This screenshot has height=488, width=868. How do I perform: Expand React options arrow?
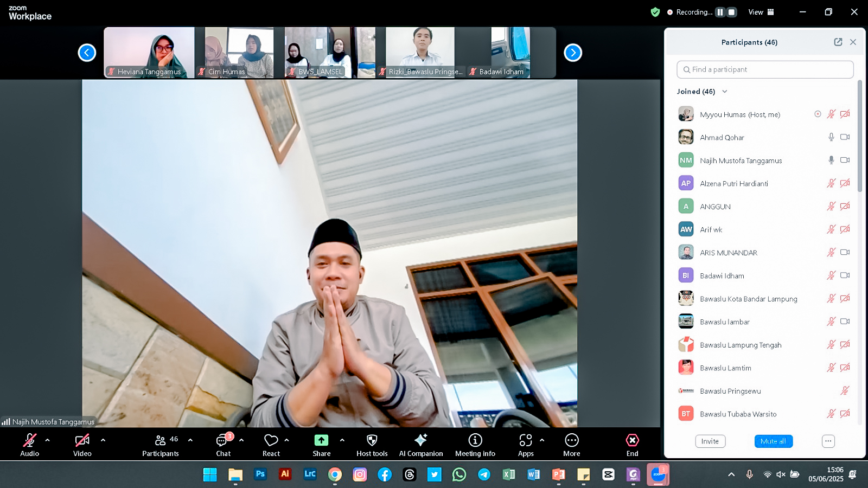pos(287,440)
